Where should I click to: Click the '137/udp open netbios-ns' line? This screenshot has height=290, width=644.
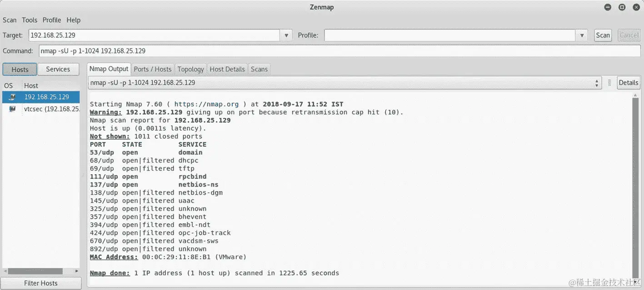[x=154, y=185]
